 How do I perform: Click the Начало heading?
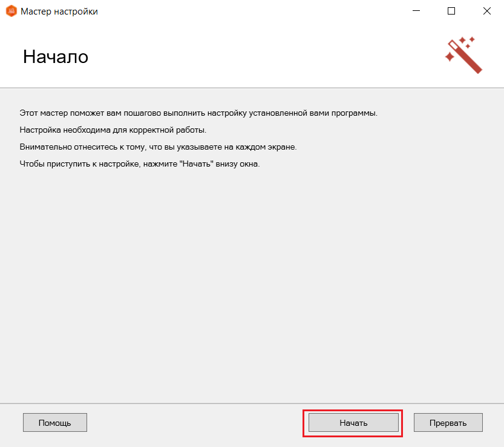[56, 57]
